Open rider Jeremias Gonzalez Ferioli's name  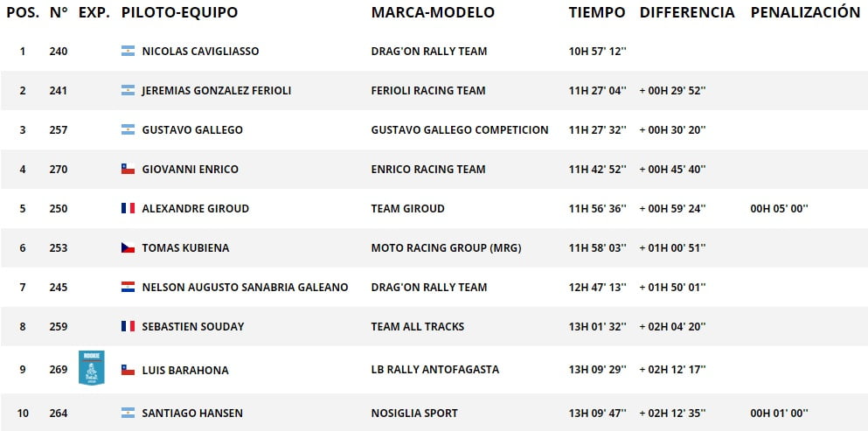[217, 90]
